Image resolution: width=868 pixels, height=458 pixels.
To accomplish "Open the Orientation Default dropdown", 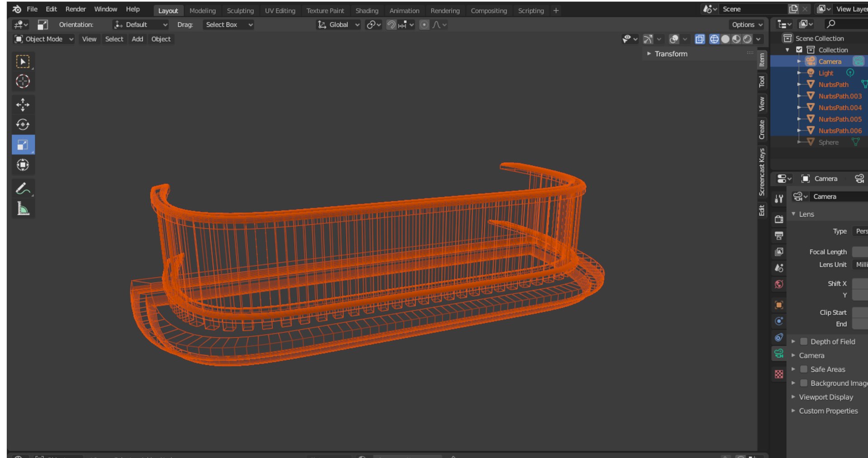I will click(141, 25).
